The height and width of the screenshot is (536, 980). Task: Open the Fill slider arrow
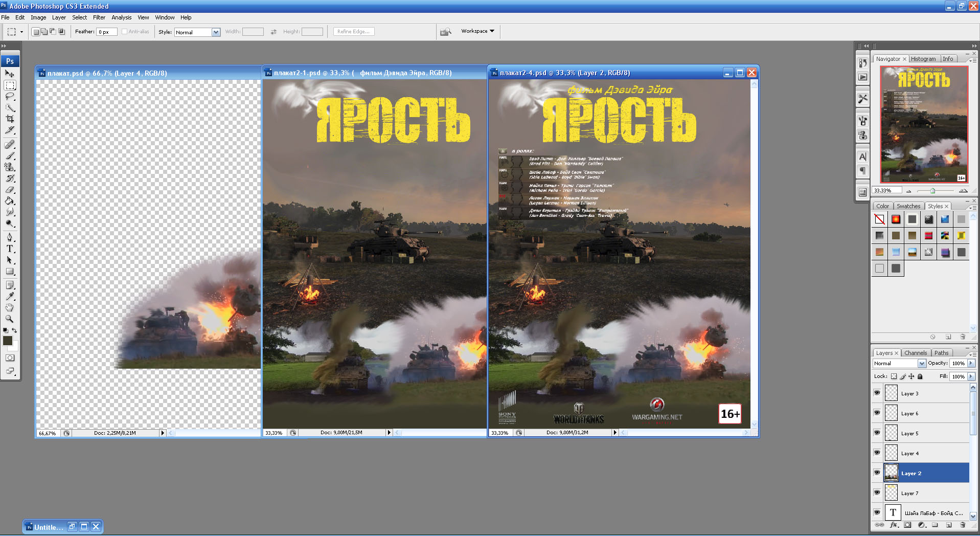(971, 376)
